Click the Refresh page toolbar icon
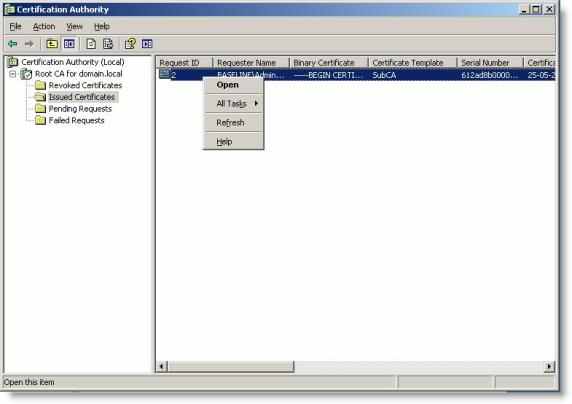 pos(91,44)
